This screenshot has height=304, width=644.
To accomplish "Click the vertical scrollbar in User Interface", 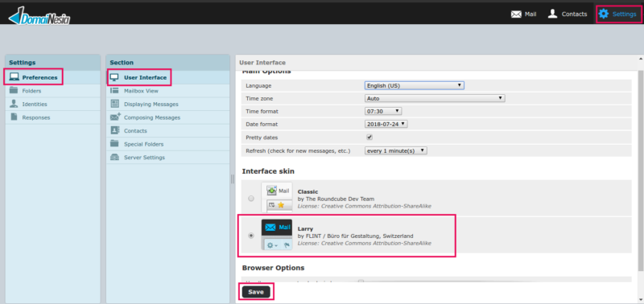I will [640, 170].
